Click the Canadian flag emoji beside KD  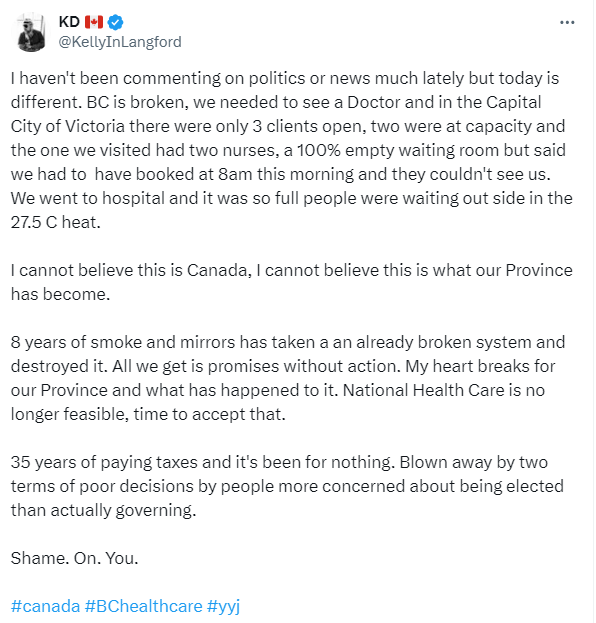click(x=94, y=22)
